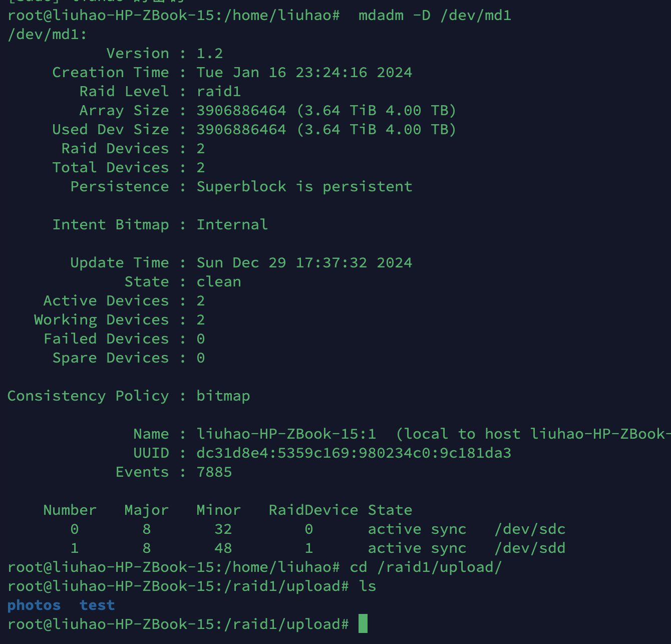Click the test directory name
Viewport: 671px width, 644px height.
pos(97,605)
